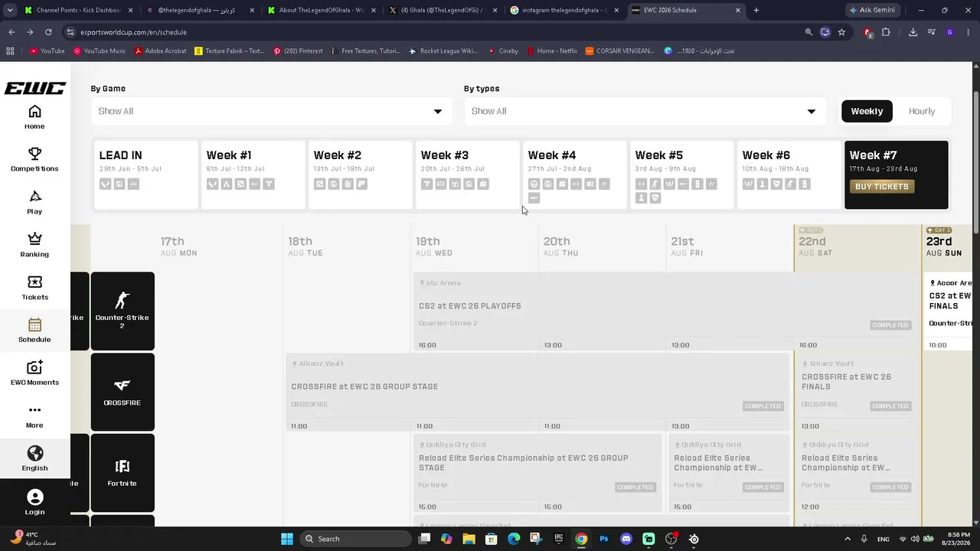
Task: Switch to the Channel Points Kick Dashboard tab
Action: (79, 10)
